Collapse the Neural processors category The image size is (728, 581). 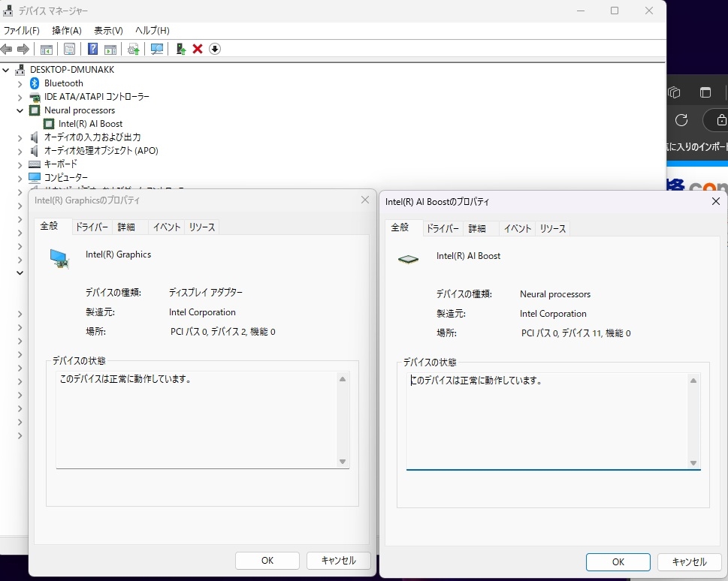(20, 110)
